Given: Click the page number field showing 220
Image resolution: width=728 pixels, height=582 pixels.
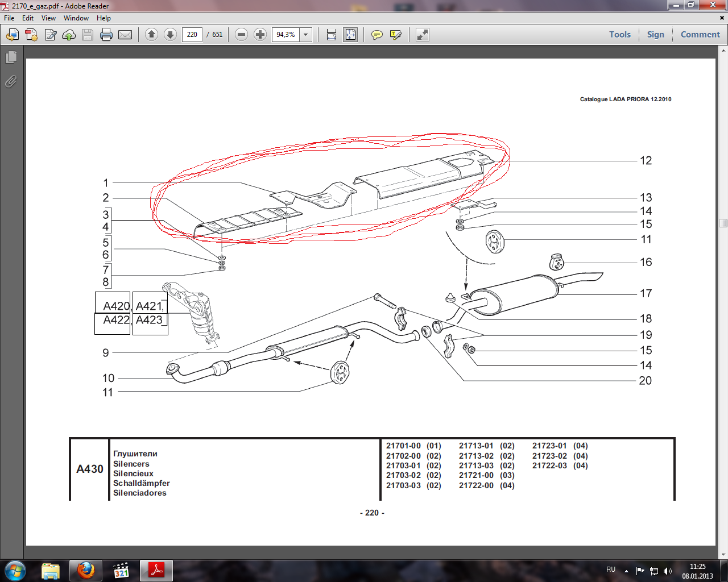Looking at the screenshot, I should [x=192, y=35].
